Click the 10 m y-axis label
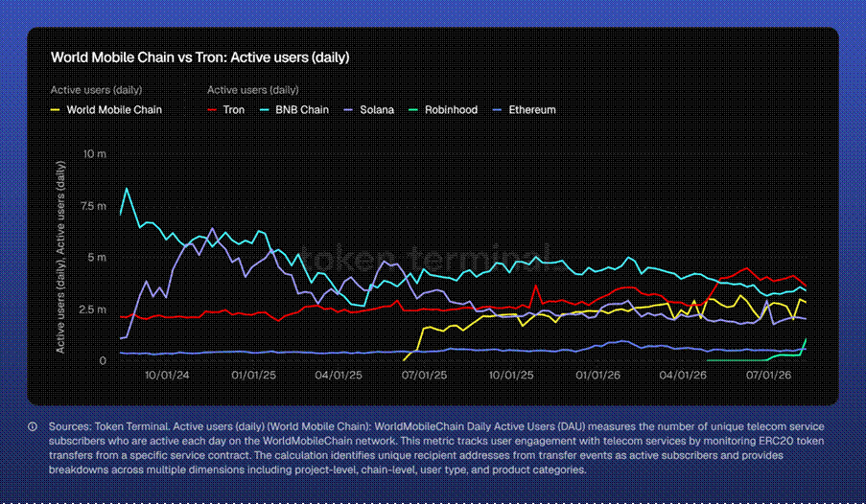Screen dimensions: 866x504 pos(94,154)
